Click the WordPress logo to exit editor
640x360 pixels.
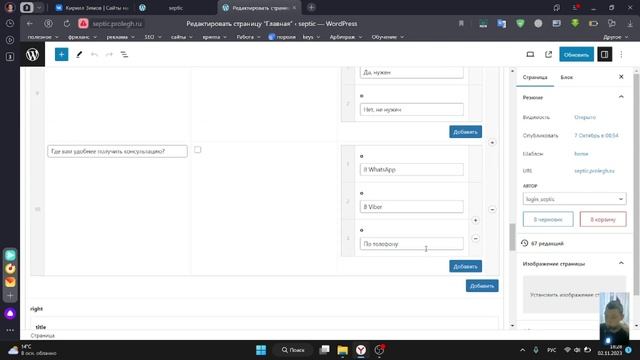(32, 54)
